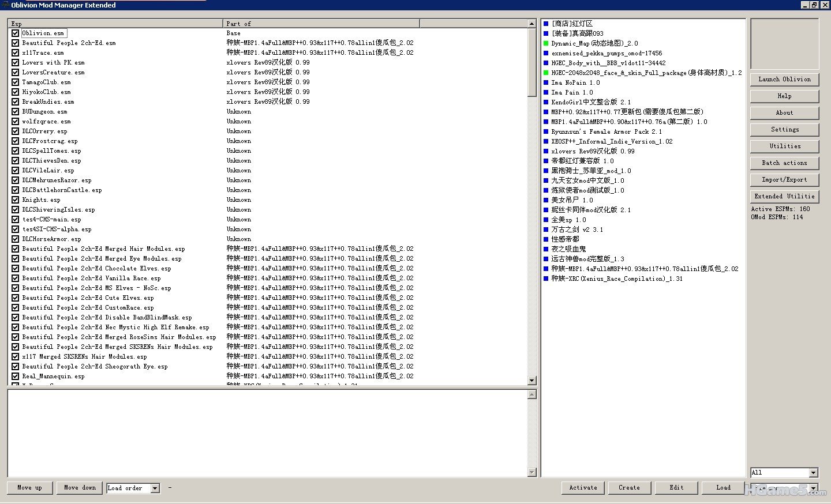Click green square beside HGEC-2048x2048 face skin package
The height and width of the screenshot is (504, 831).
pos(546,73)
